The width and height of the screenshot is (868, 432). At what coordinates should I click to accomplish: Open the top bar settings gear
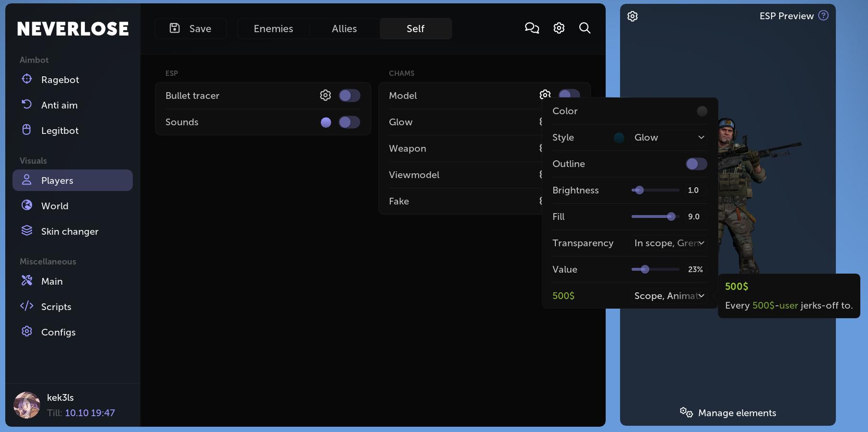(x=559, y=28)
